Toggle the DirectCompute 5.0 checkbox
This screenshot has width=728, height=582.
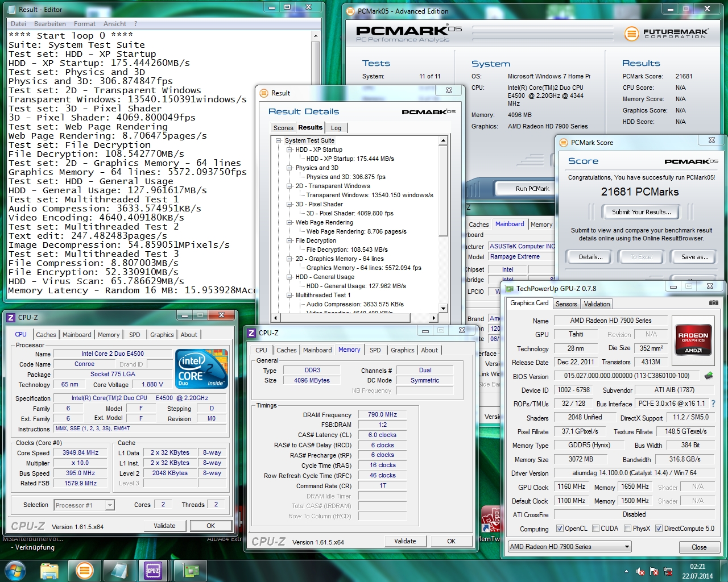(659, 529)
